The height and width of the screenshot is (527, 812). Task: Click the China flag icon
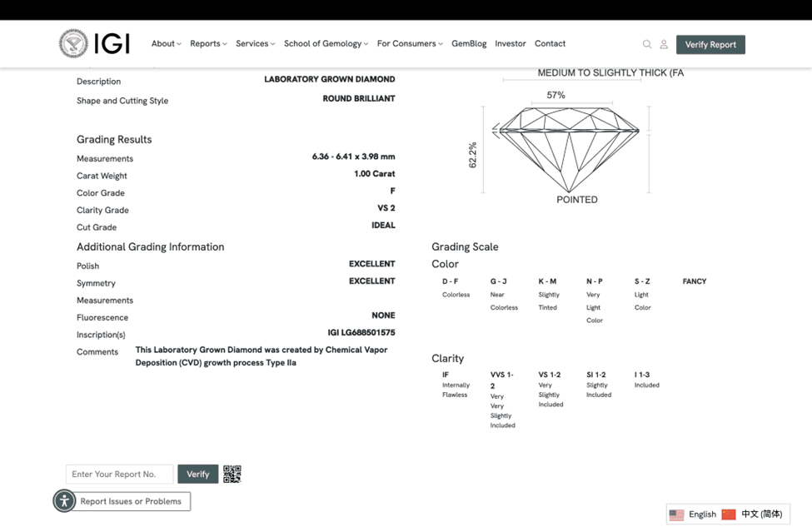coord(729,514)
